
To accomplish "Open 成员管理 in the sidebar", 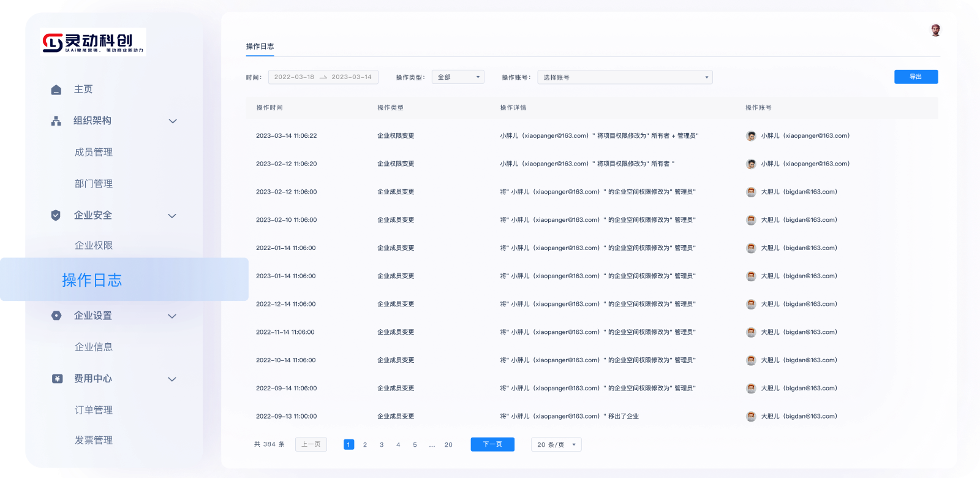I will click(94, 152).
